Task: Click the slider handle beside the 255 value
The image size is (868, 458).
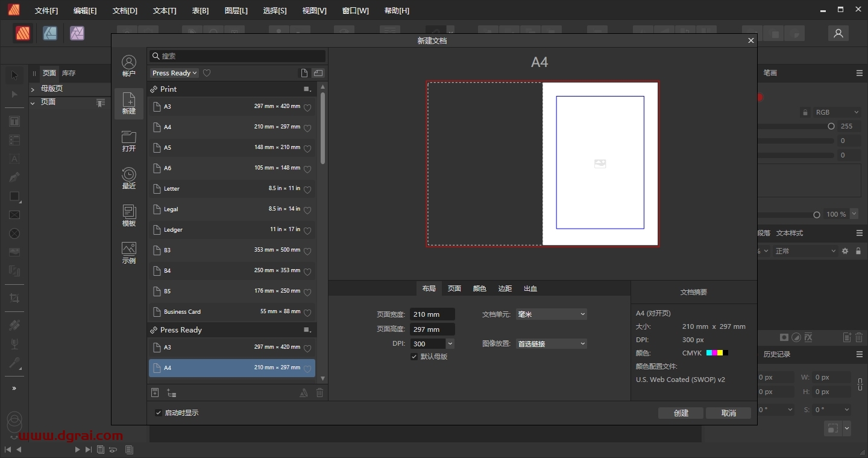Action: click(x=831, y=127)
